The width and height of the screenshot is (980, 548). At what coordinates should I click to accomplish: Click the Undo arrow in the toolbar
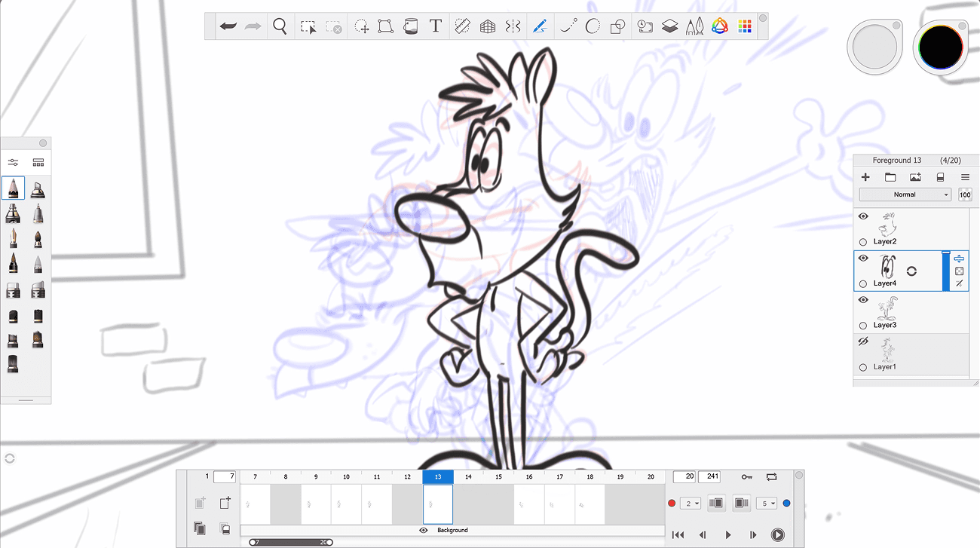coord(228,26)
